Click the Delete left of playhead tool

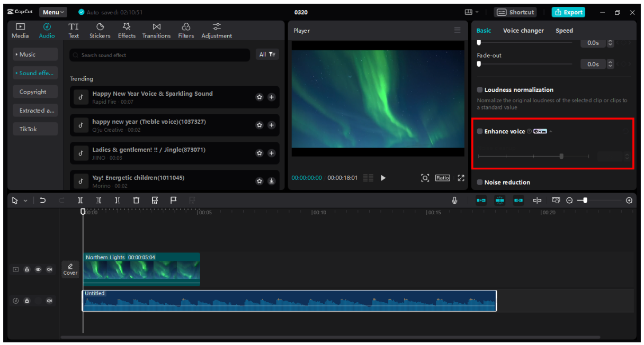[x=99, y=201]
